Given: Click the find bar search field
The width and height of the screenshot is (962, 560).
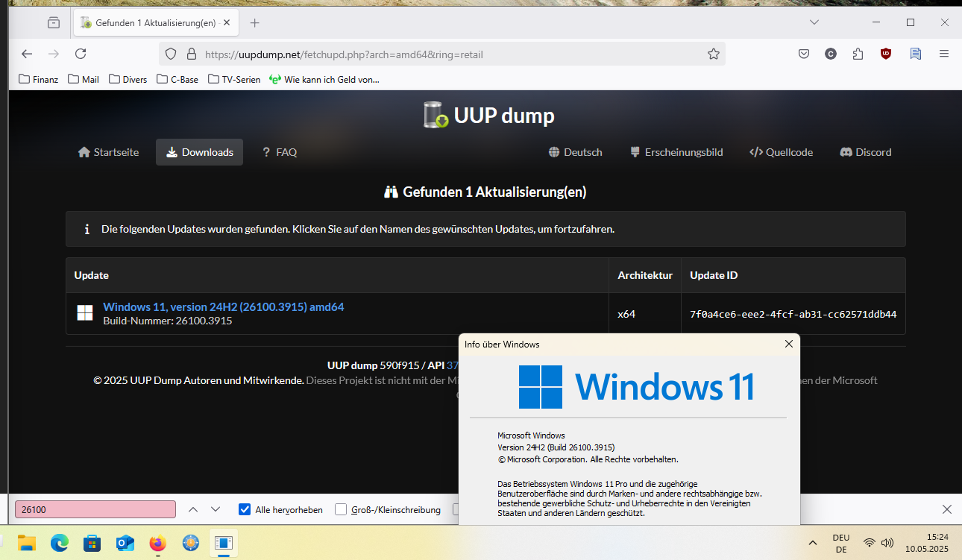Looking at the screenshot, I should (95, 509).
